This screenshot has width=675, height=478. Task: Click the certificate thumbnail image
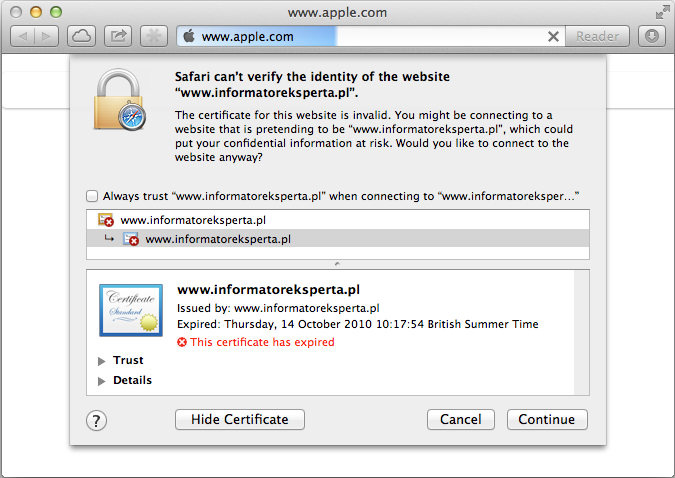click(x=131, y=310)
